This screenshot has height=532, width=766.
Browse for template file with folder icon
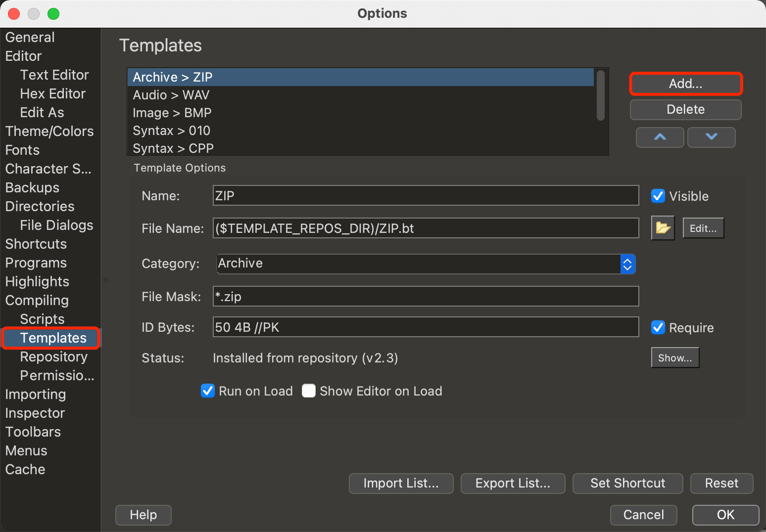coord(663,228)
